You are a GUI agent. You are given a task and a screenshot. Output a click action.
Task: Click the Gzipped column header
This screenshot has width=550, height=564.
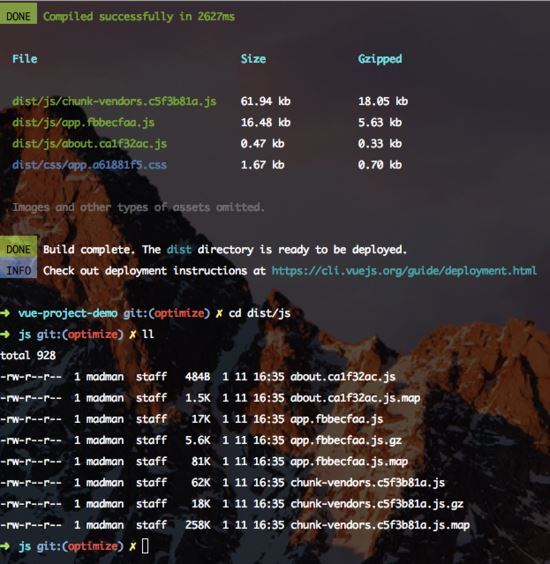coord(380,59)
